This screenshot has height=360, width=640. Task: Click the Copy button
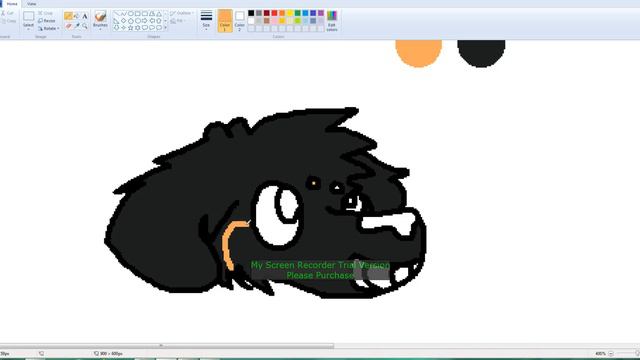pos(8,21)
